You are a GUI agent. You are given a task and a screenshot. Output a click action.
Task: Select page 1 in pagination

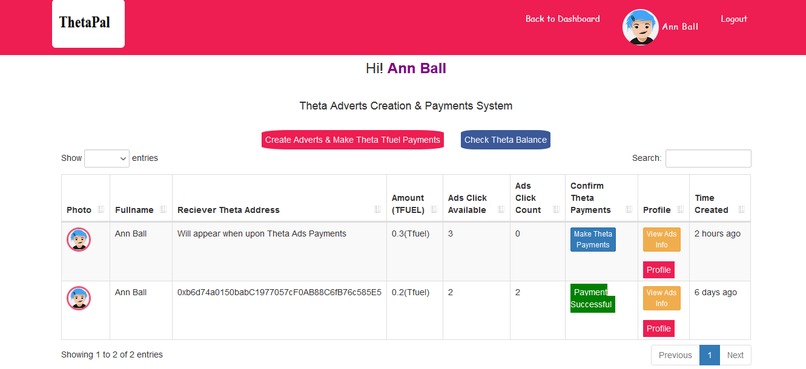(x=709, y=355)
